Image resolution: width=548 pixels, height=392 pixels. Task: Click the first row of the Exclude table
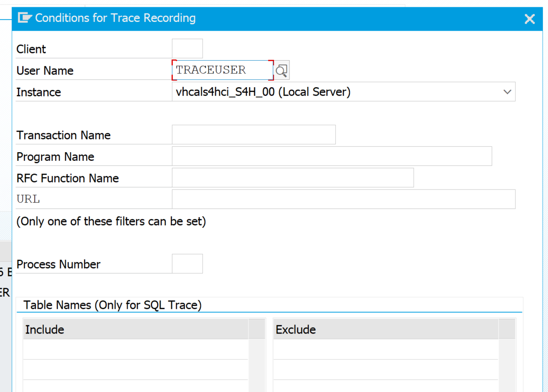coord(386,347)
